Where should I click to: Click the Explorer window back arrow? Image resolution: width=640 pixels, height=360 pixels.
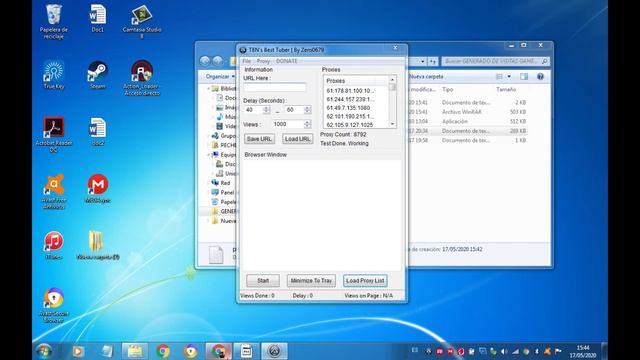[205, 61]
